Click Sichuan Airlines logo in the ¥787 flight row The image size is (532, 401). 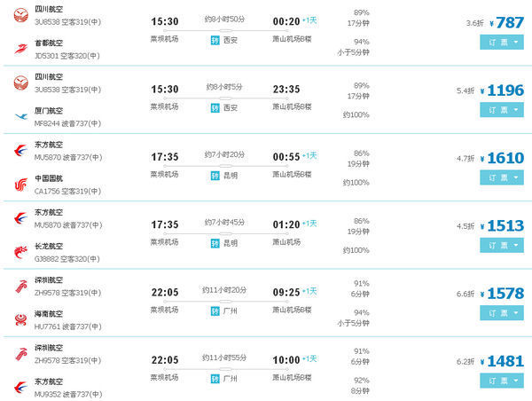20,14
